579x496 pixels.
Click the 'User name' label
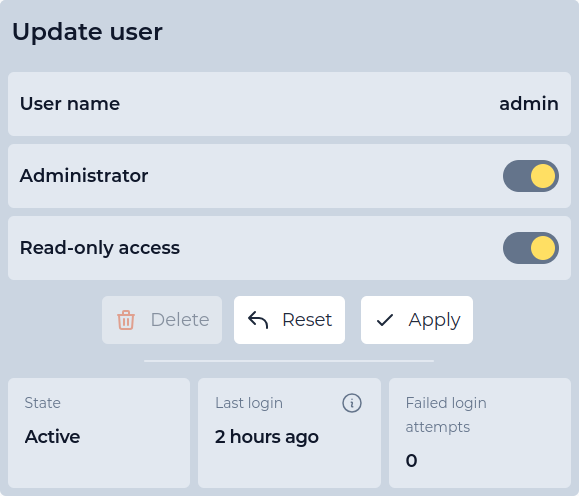click(x=70, y=104)
